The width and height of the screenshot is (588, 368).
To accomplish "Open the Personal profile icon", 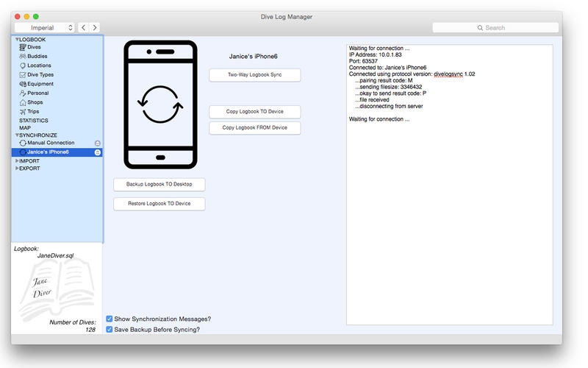I will (23, 93).
